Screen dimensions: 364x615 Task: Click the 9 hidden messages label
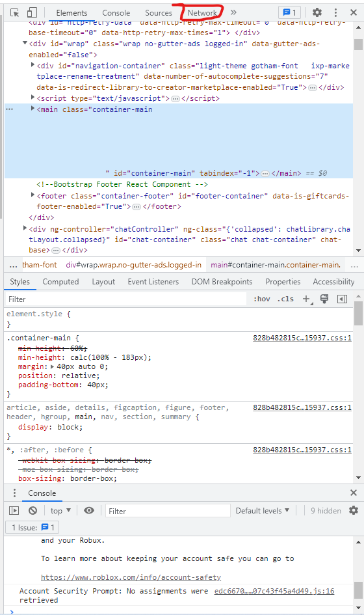[326, 511]
